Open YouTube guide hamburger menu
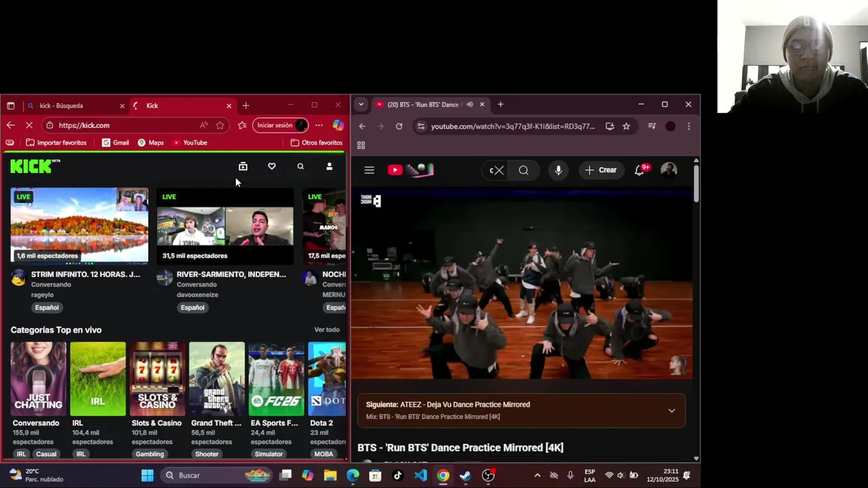Image resolution: width=868 pixels, height=488 pixels. pos(369,170)
